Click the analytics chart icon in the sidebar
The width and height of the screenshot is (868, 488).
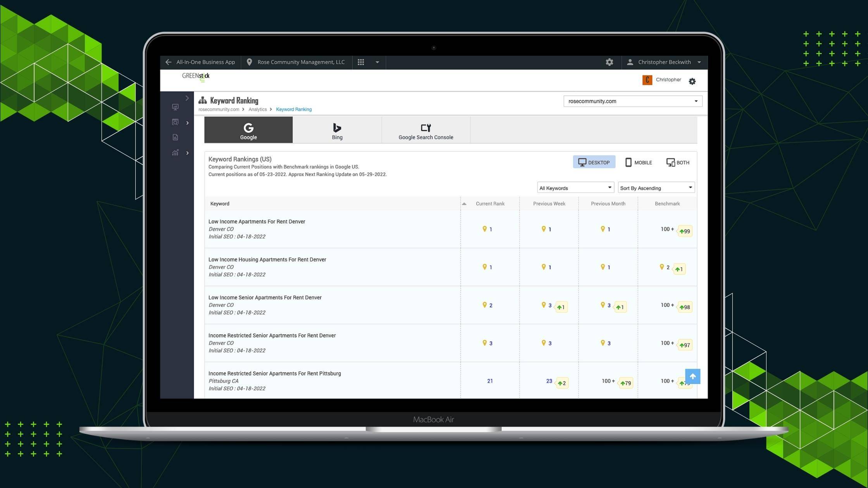click(175, 153)
